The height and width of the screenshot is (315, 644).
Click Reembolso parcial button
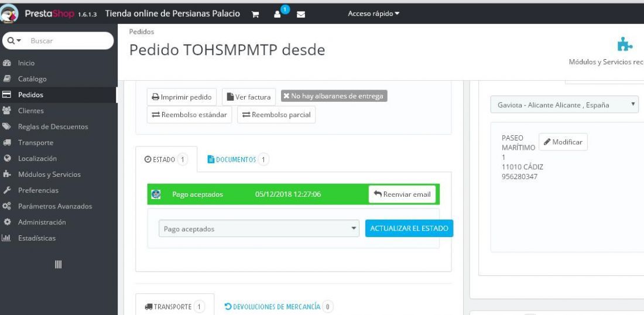click(276, 115)
